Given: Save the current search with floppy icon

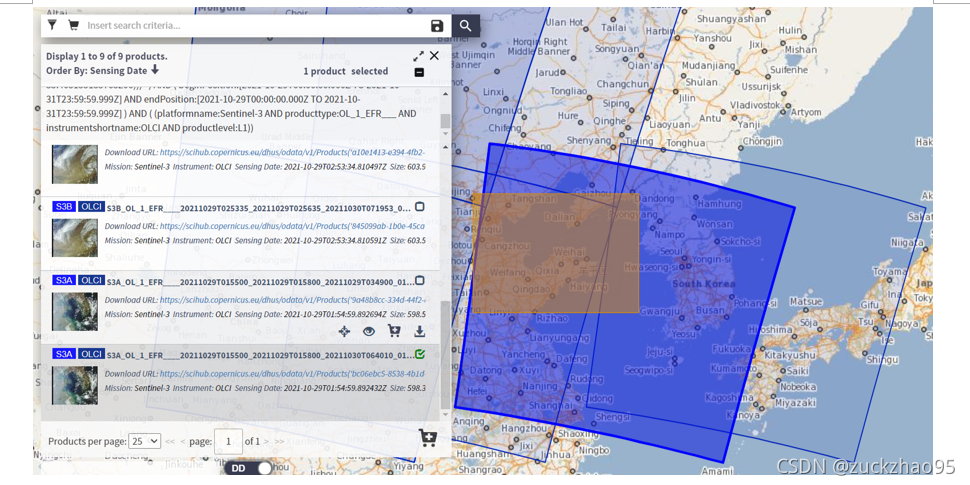Looking at the screenshot, I should 437,26.
